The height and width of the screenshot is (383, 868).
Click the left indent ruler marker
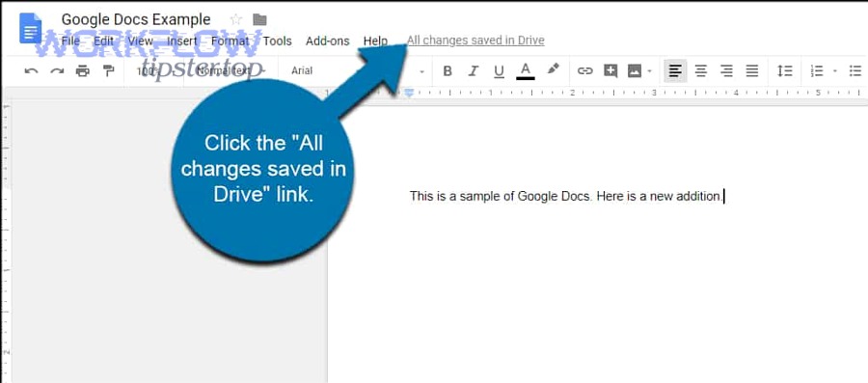(x=409, y=93)
